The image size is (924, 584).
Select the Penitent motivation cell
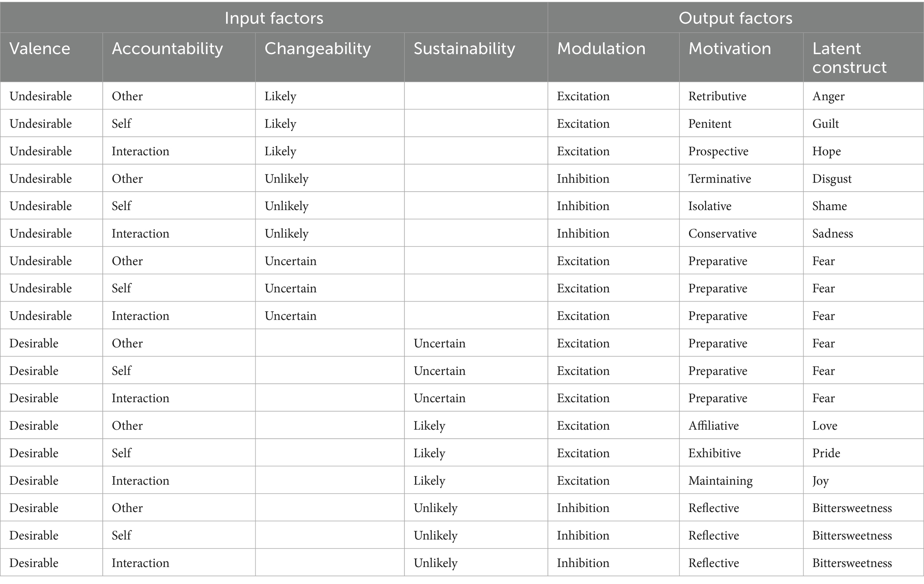click(x=710, y=123)
